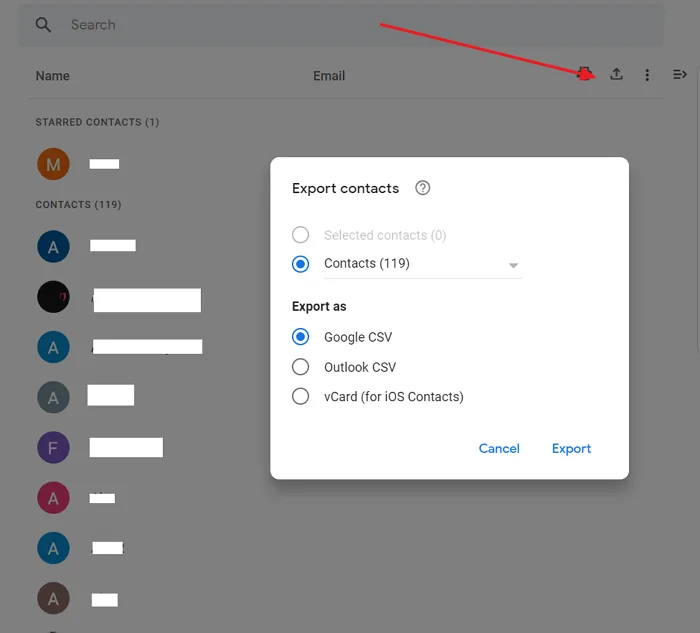Click the Email column header
The image size is (700, 633).
329,76
